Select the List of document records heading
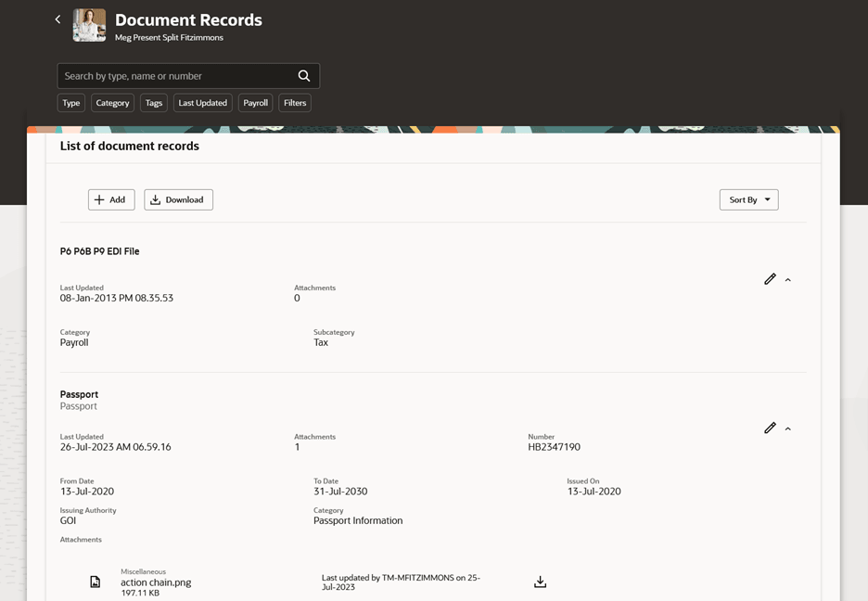The width and height of the screenshot is (868, 601). pyautogui.click(x=130, y=147)
